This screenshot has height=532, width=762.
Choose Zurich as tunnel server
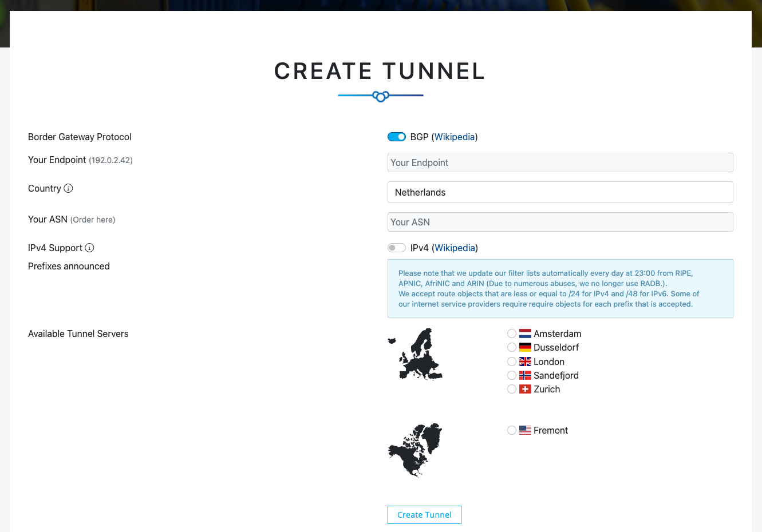click(512, 388)
